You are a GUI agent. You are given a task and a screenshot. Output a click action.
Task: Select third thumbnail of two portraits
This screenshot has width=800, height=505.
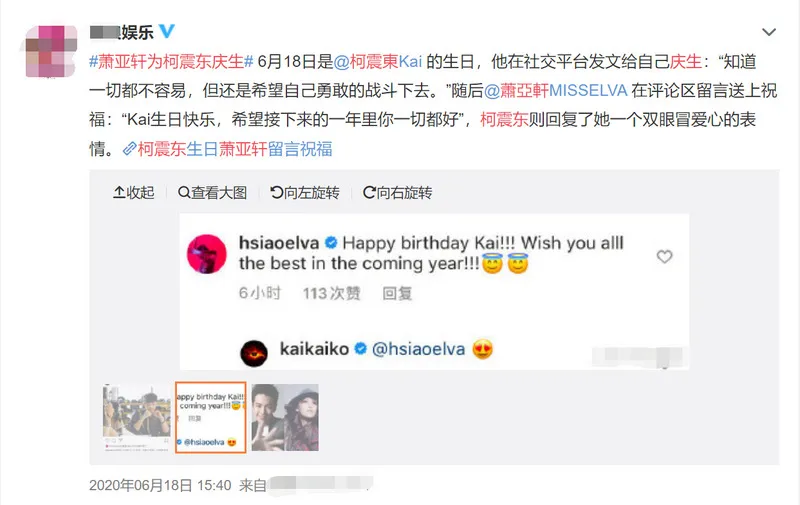[285, 417]
